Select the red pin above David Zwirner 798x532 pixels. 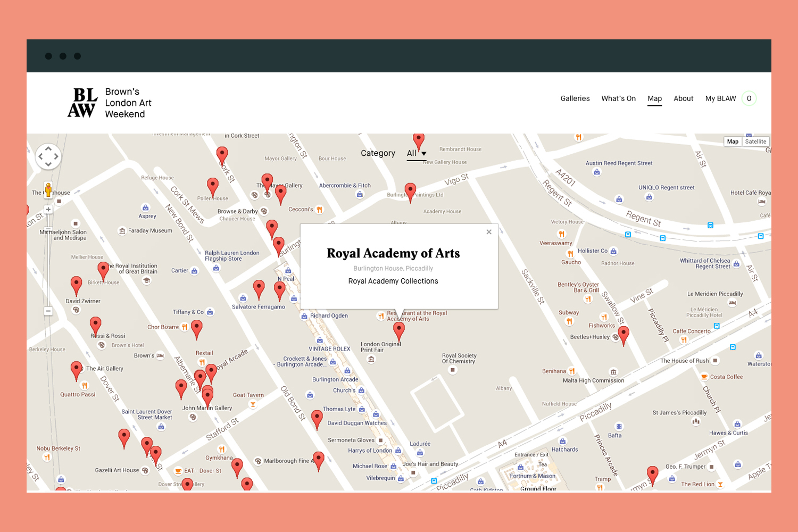pyautogui.click(x=77, y=285)
